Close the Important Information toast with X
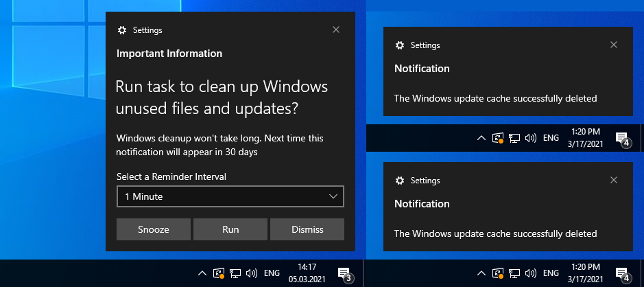Image resolution: width=644 pixels, height=287 pixels. (336, 30)
